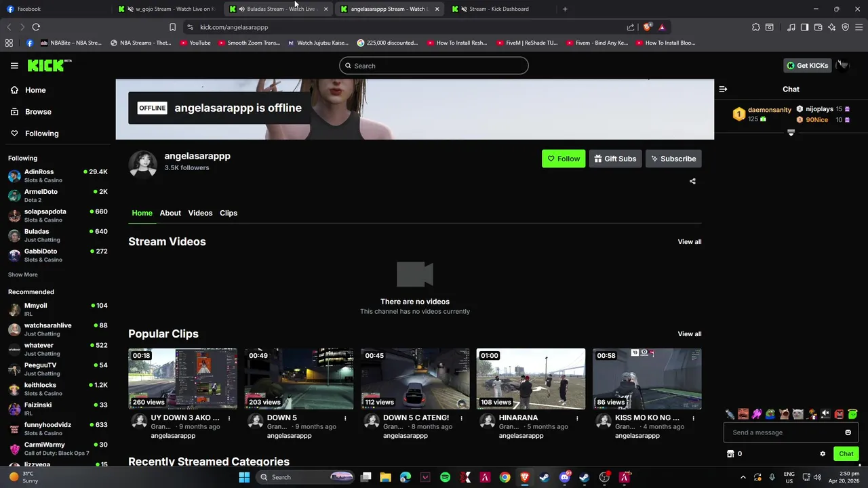
Task: Open options menu for DOWN 5 clip
Action: [x=345, y=418]
